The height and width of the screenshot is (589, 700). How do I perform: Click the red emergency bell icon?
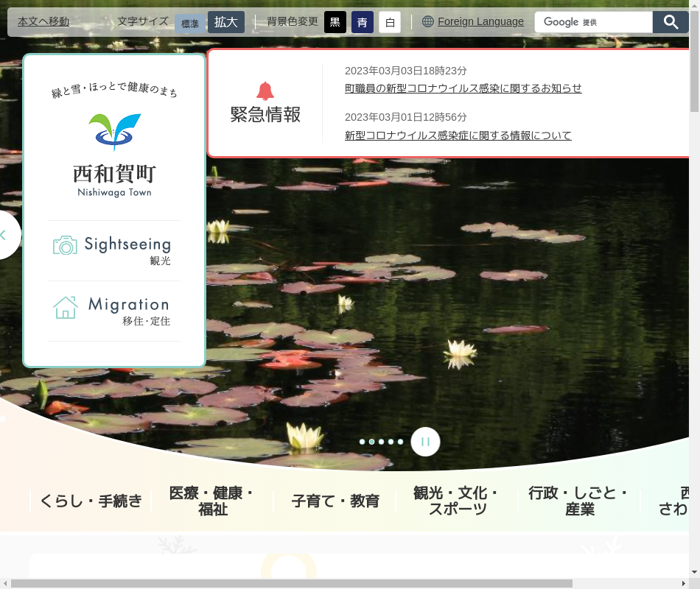(265, 91)
